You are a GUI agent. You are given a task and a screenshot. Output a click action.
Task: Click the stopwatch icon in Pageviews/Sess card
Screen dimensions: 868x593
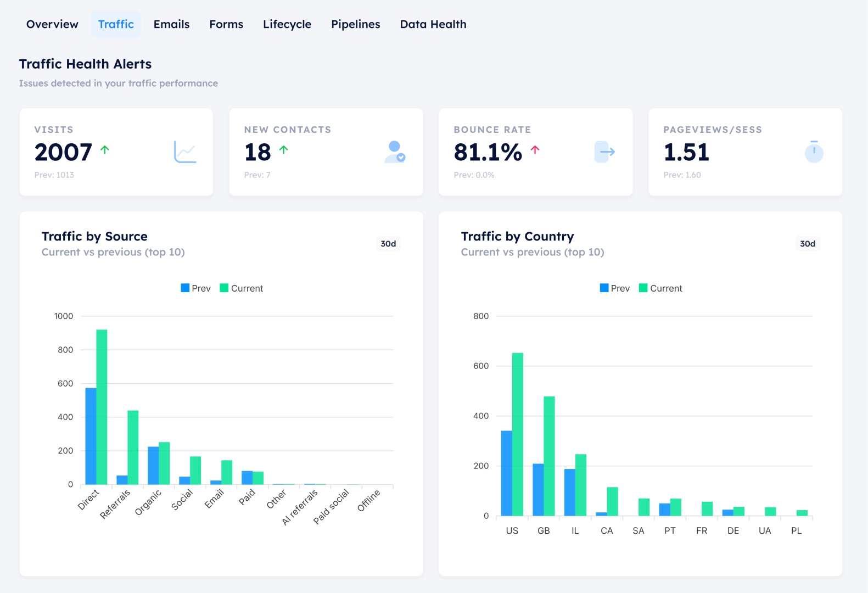point(814,152)
